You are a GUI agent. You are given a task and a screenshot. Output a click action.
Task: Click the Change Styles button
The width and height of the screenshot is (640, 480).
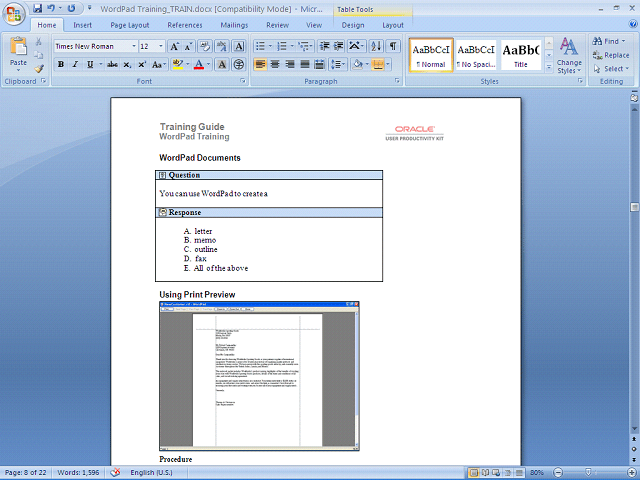[x=569, y=56]
